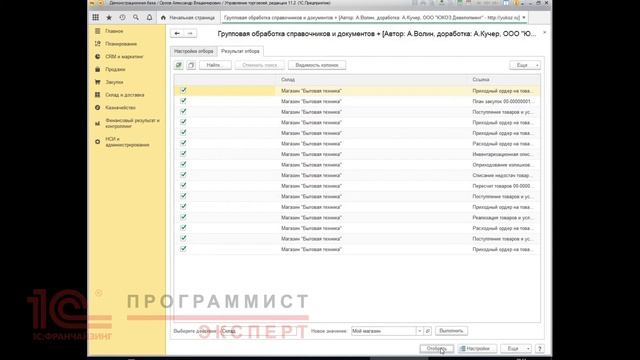The image size is (640, 360).
Task: Toggle checkbox in Инвентаризационная опись row
Action: coord(183,154)
